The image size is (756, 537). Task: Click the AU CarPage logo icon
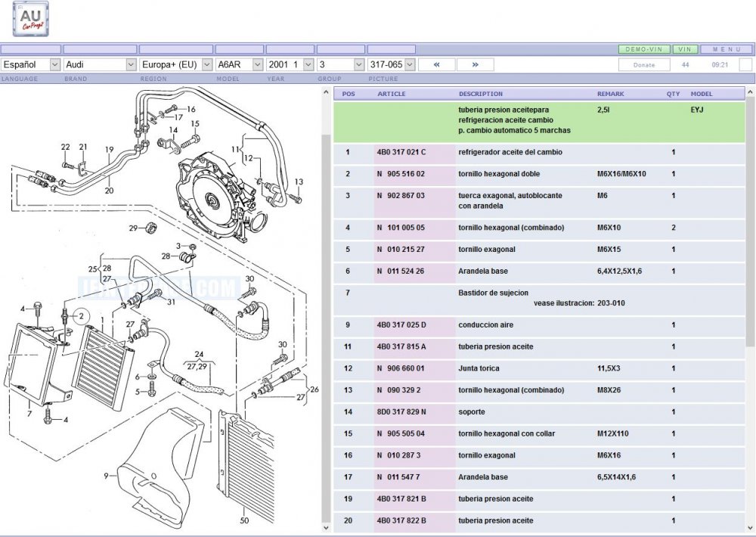coord(31,19)
